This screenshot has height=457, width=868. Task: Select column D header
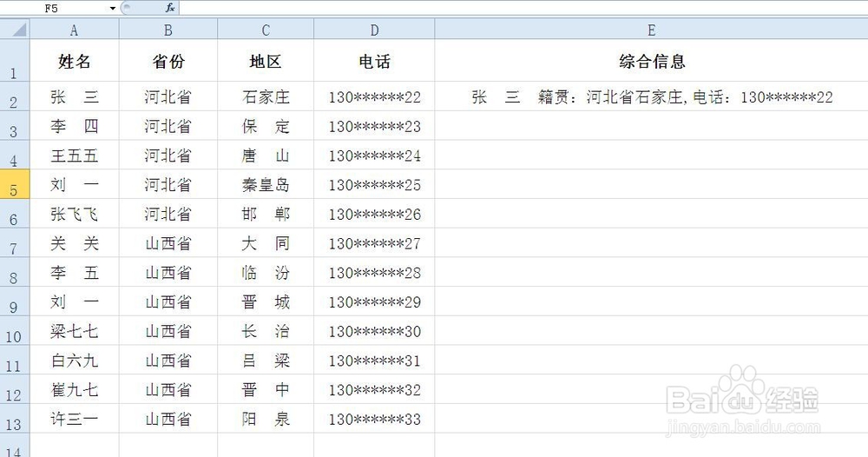pyautogui.click(x=375, y=30)
